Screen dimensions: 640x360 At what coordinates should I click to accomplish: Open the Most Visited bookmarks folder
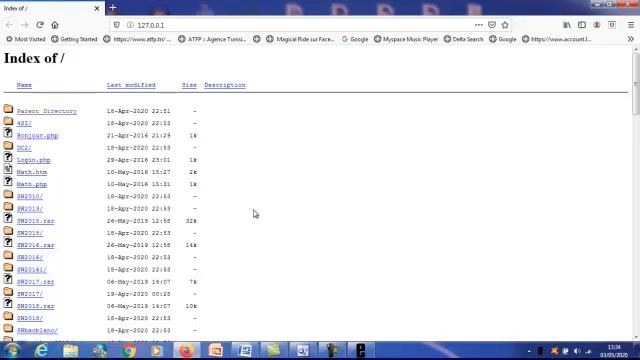(x=25, y=39)
